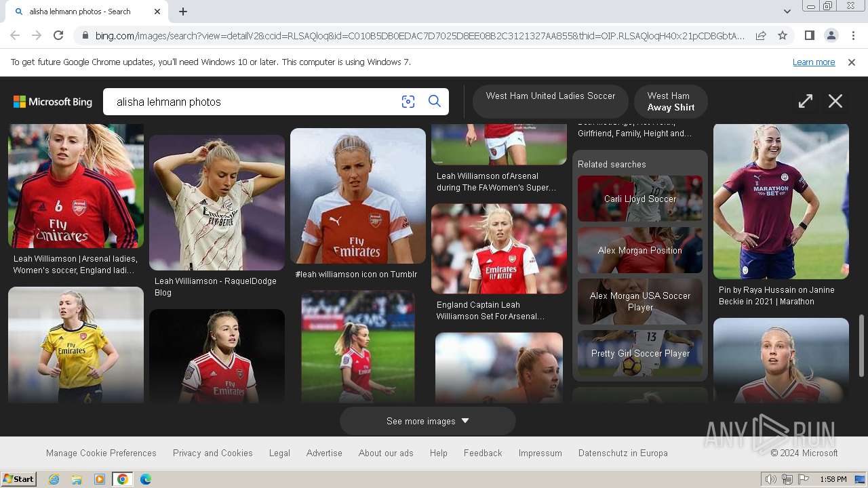Open Alex Morgan USA Soccer Player related search
The width and height of the screenshot is (868, 488).
click(x=640, y=302)
